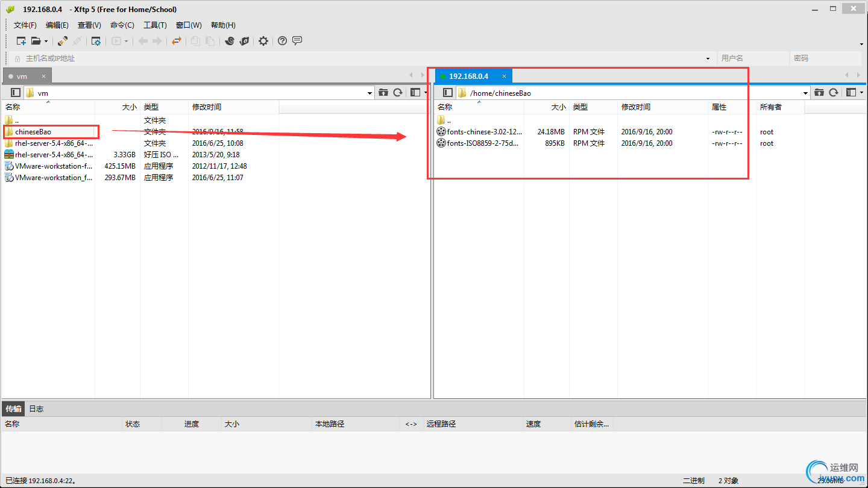Select the 日志 tab

pyautogui.click(x=36, y=408)
